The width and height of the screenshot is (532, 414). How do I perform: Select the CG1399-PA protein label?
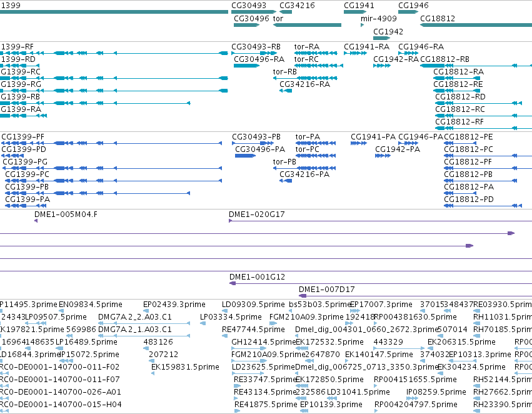pyautogui.click(x=28, y=199)
